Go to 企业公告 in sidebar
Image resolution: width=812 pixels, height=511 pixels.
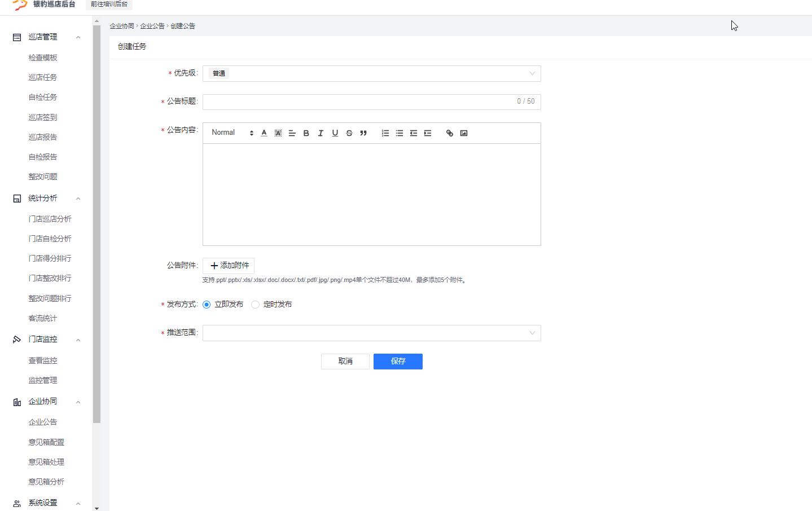tap(43, 422)
